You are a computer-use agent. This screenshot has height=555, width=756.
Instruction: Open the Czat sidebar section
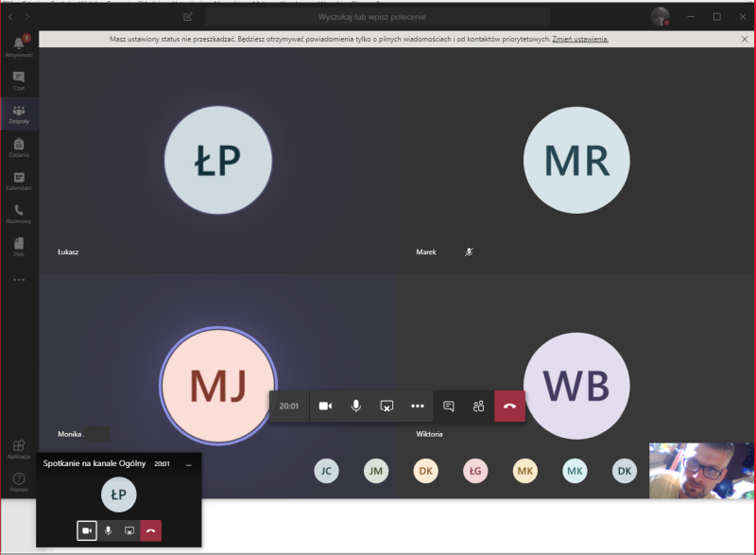click(x=19, y=80)
